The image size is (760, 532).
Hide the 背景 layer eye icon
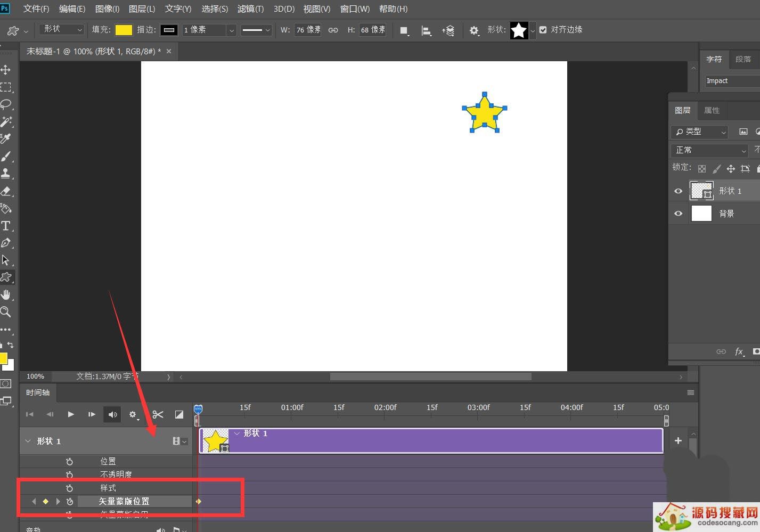[x=678, y=213]
